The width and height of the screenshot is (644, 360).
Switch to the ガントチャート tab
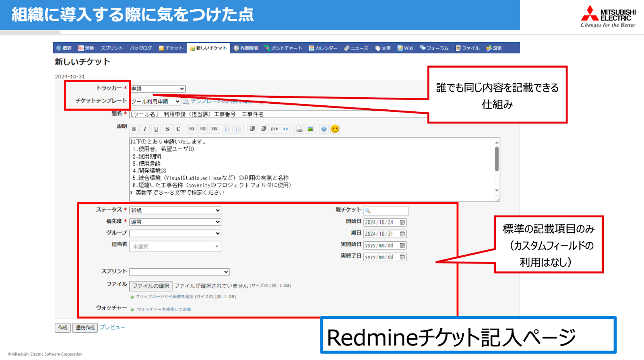pyautogui.click(x=283, y=48)
